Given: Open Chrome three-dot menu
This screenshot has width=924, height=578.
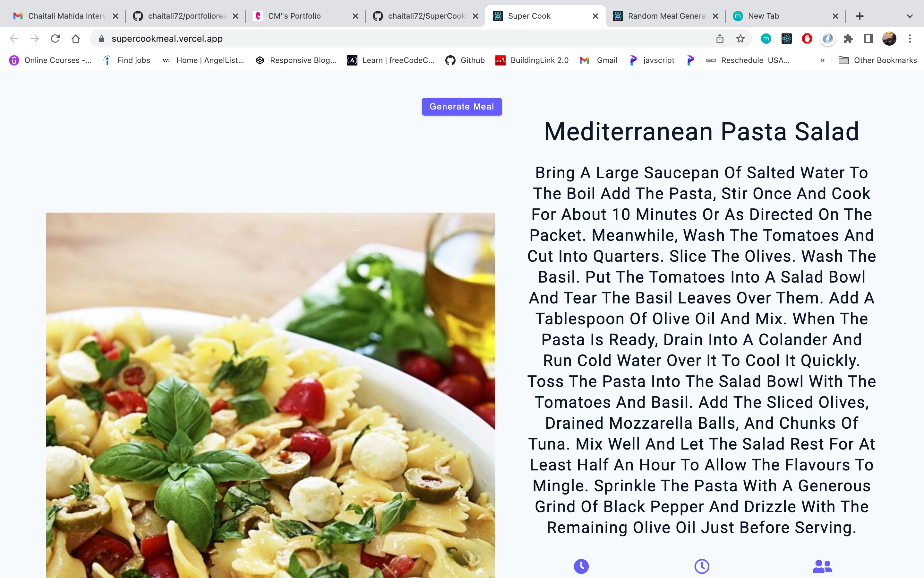Looking at the screenshot, I should [910, 39].
